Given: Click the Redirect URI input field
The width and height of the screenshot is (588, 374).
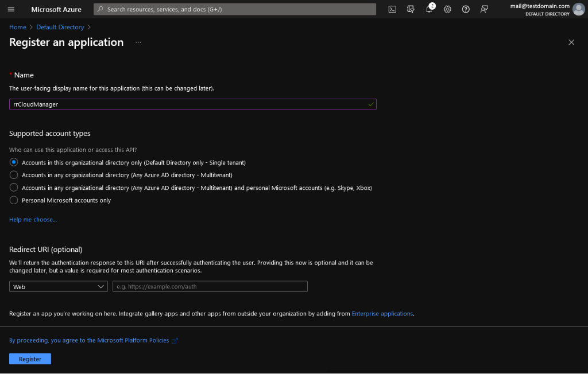Looking at the screenshot, I should pyautogui.click(x=210, y=287).
